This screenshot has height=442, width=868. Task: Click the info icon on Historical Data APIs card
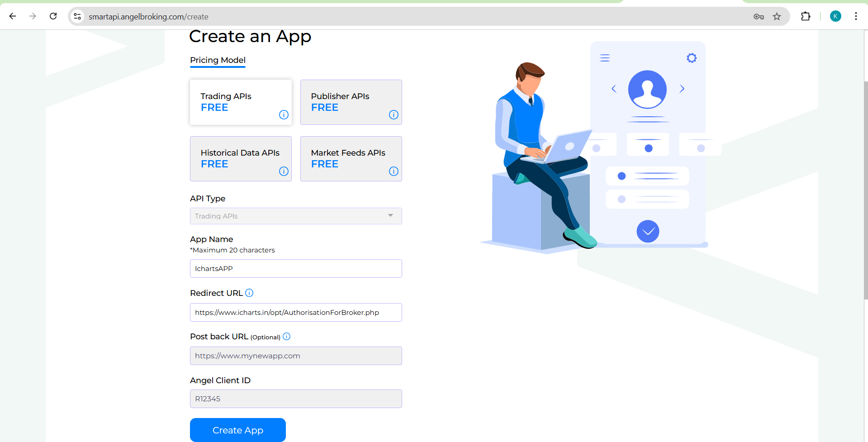284,171
